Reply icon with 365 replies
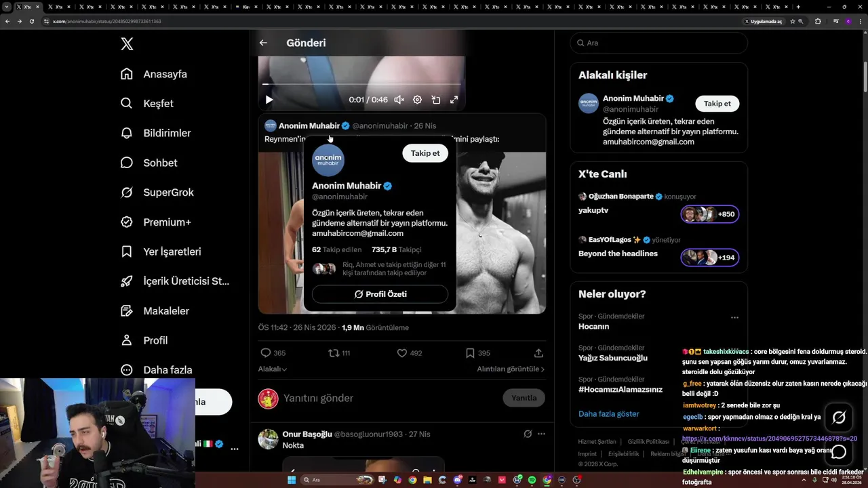 pyautogui.click(x=273, y=353)
